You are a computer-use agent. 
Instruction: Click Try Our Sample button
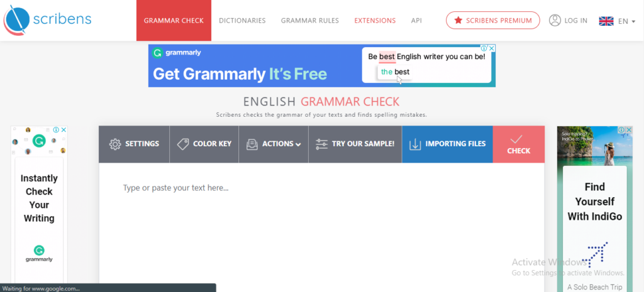tap(355, 144)
